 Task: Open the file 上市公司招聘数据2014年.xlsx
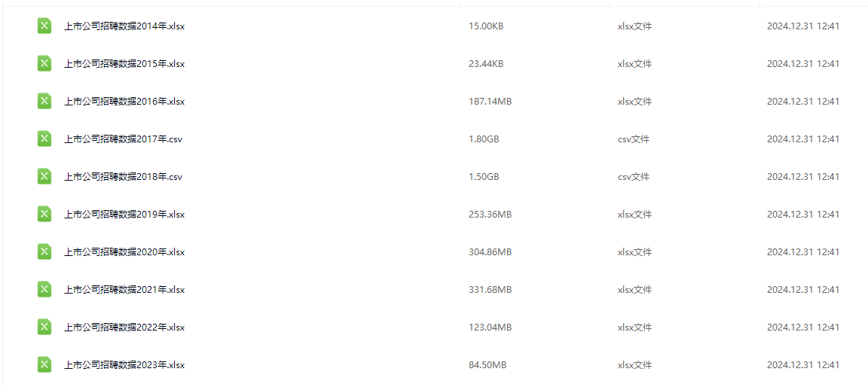point(124,26)
